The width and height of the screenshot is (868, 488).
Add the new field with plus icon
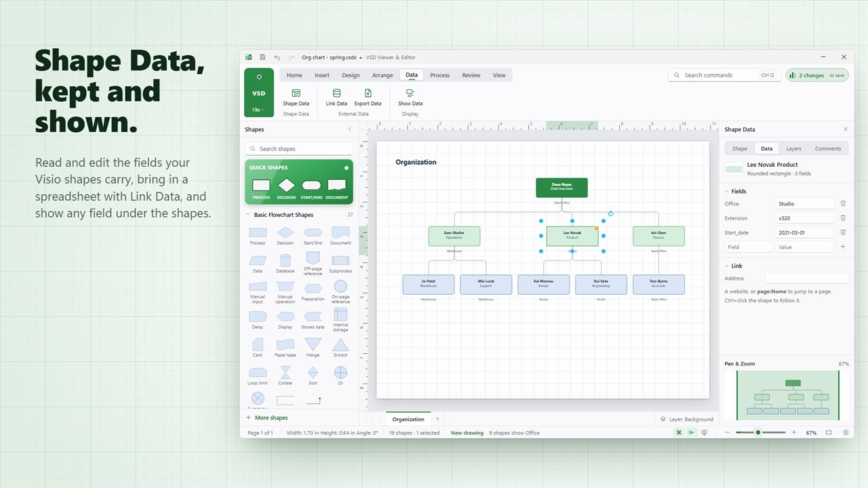(x=843, y=247)
